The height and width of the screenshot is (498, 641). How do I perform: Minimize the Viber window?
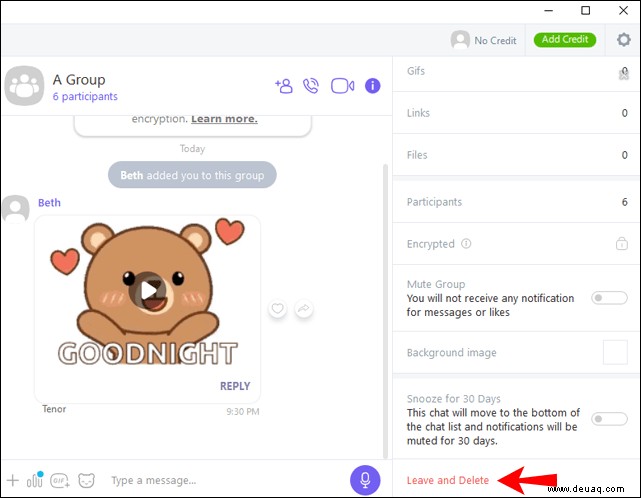(549, 11)
